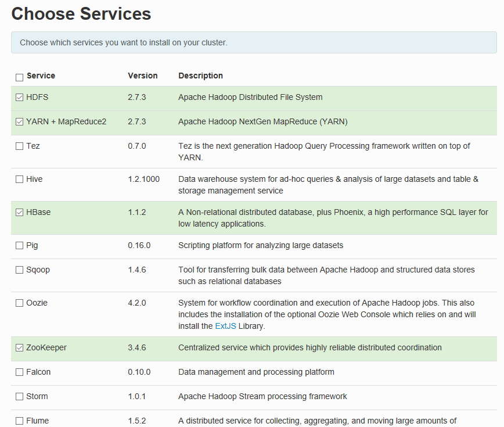The image size is (504, 427).
Task: Click the Version column header
Action: coord(142,76)
